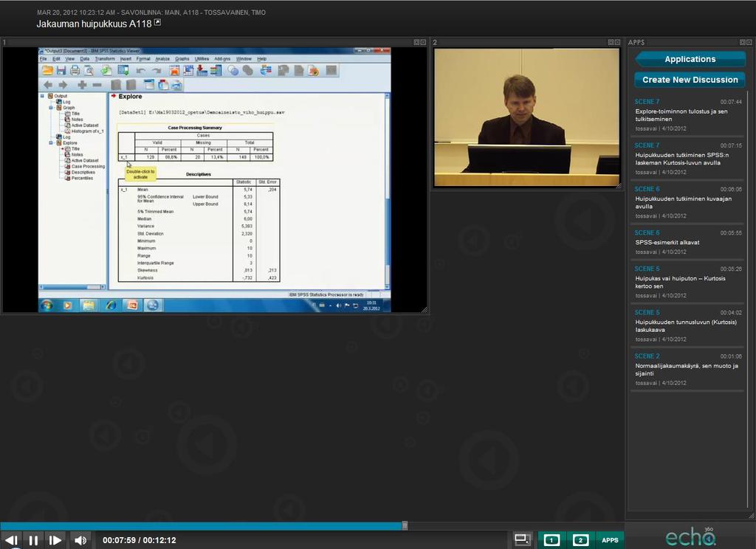Mute the audio with speaker button
Viewport: 756px width, 549px height.
coord(80,540)
